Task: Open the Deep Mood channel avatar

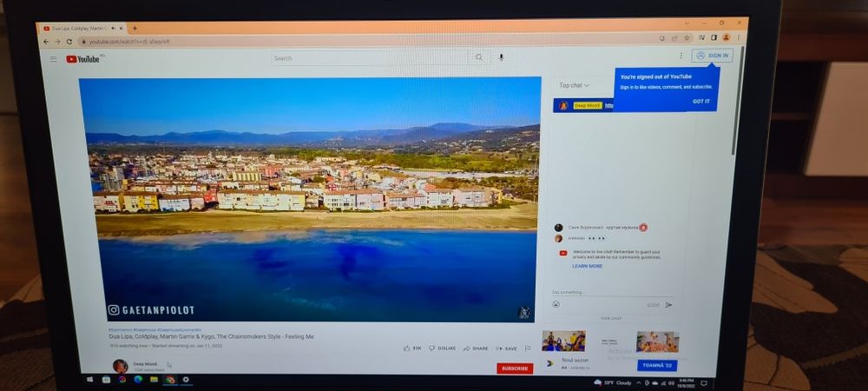Action: point(120,366)
